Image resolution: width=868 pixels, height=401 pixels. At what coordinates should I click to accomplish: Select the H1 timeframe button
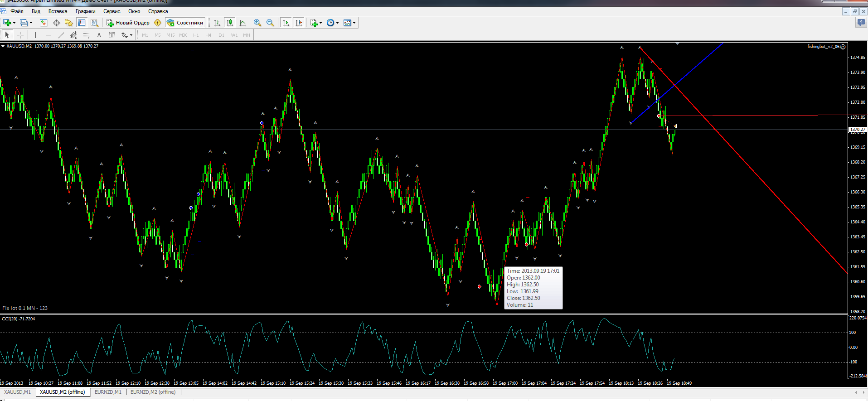coord(196,35)
